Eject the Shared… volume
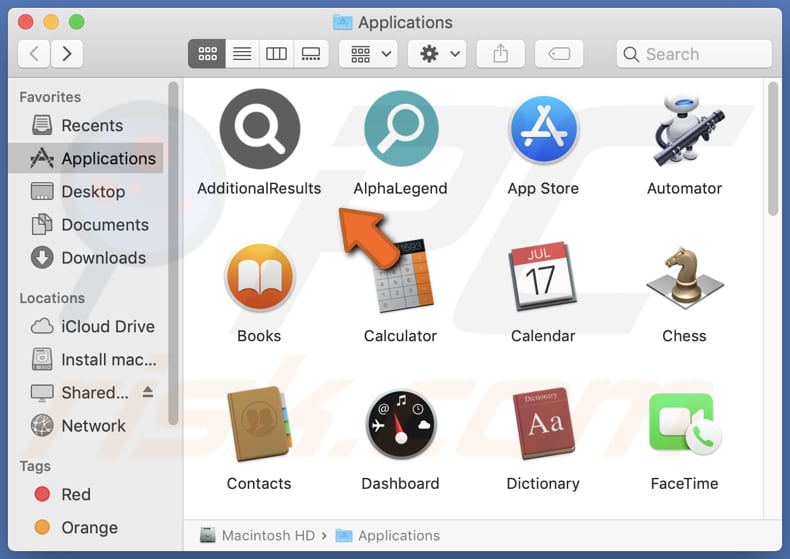The height and width of the screenshot is (559, 790). coord(148,391)
